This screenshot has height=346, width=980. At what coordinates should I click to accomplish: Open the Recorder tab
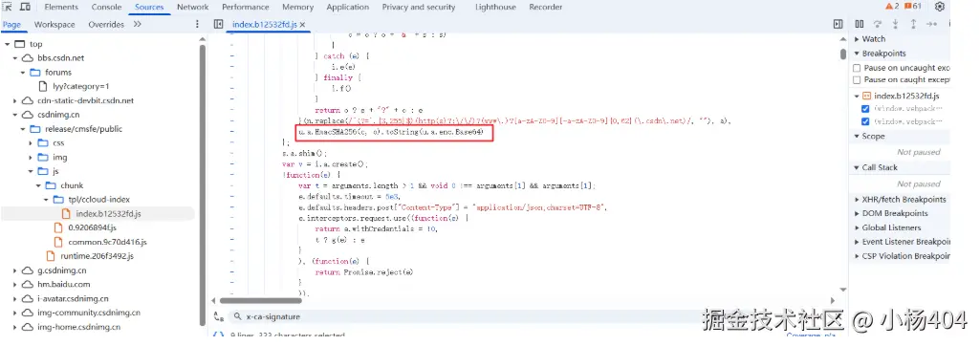coord(546,7)
